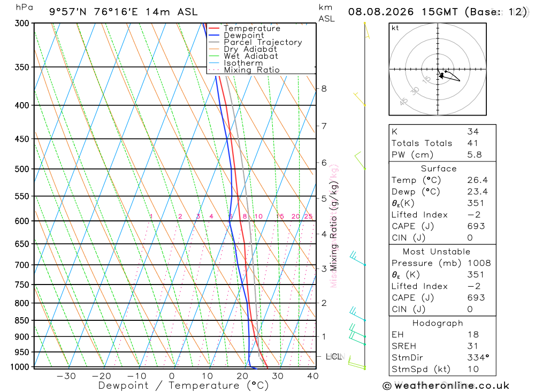Click the green surface wind barb near 1000 hPa
Screen dimensions: 535x392
356,363
